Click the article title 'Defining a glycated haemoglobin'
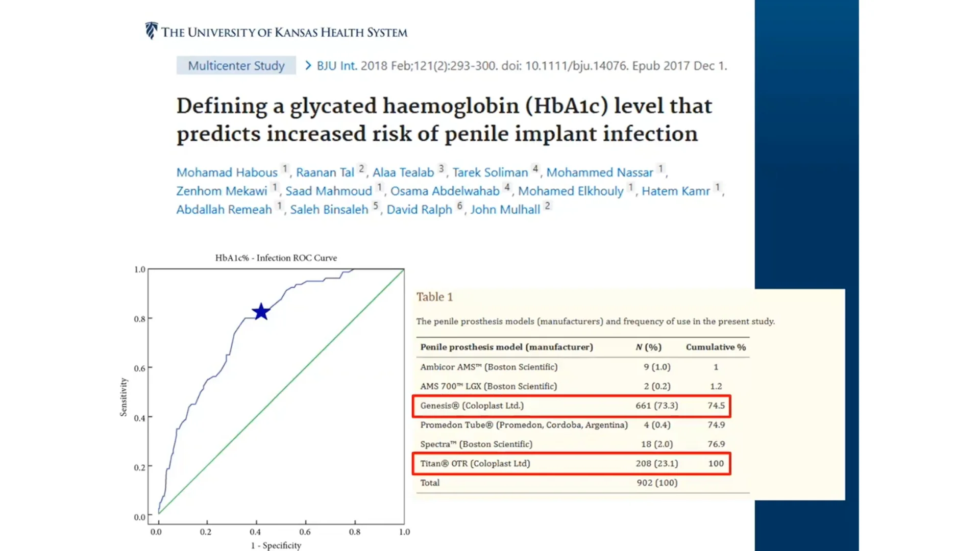The width and height of the screenshot is (980, 551). (x=444, y=120)
